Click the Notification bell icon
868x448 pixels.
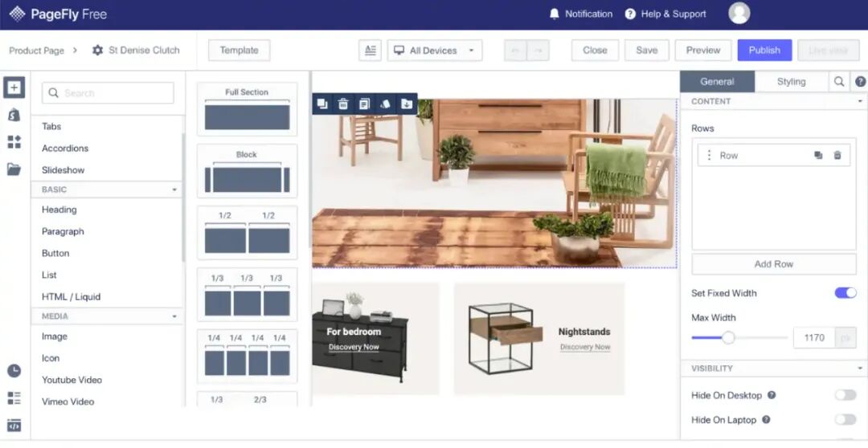554,14
